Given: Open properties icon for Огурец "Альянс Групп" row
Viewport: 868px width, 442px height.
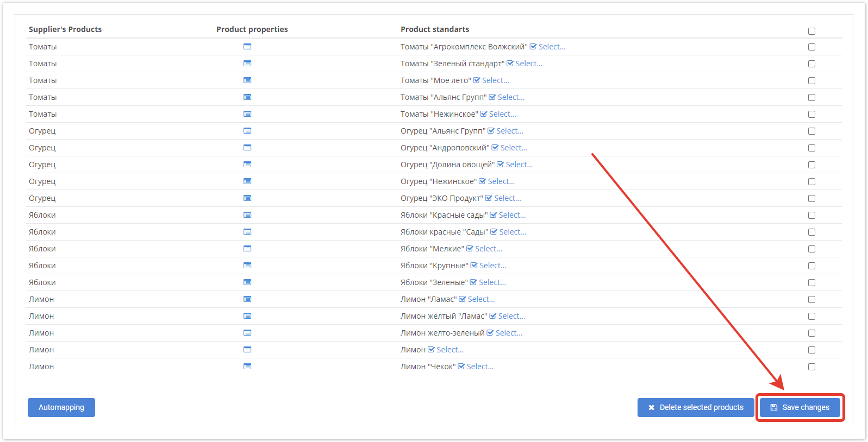Looking at the screenshot, I should (247, 131).
